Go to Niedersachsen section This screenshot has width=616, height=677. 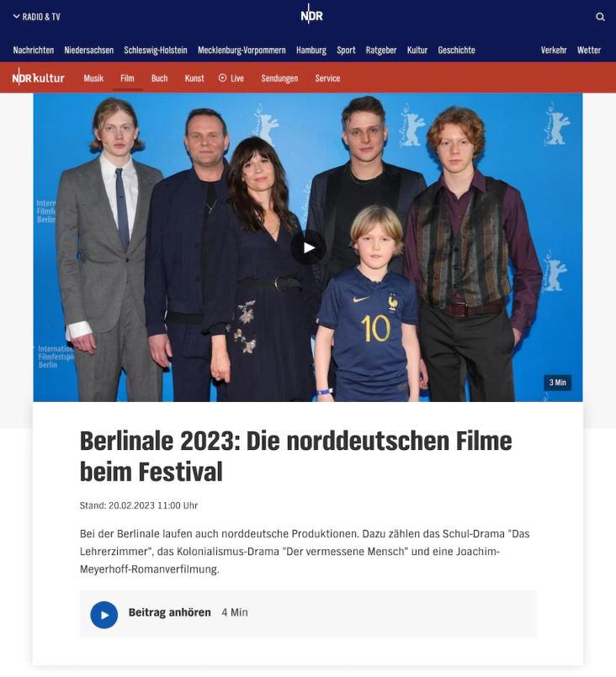pyautogui.click(x=89, y=50)
